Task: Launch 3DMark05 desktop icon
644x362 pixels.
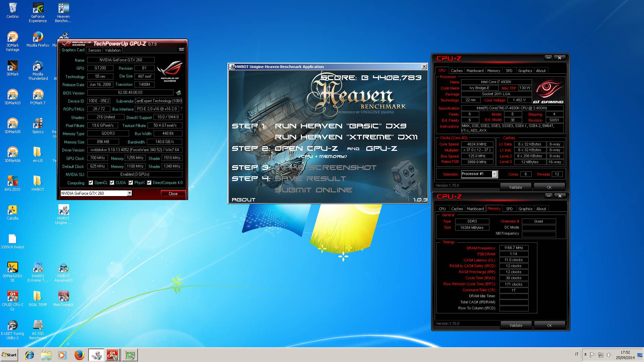Action: tap(12, 126)
